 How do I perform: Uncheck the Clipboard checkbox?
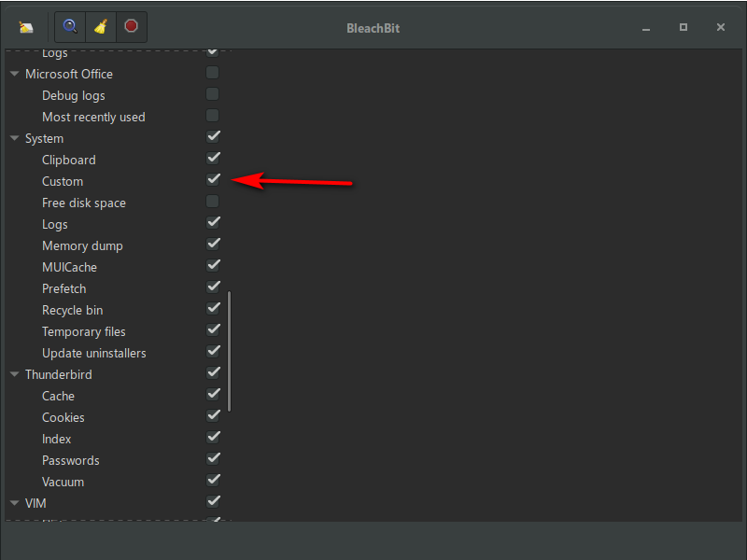213,159
